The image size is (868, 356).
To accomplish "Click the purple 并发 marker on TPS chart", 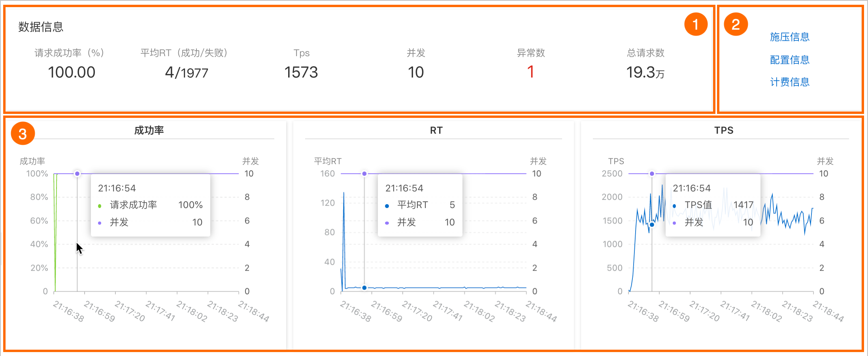I will tap(652, 174).
